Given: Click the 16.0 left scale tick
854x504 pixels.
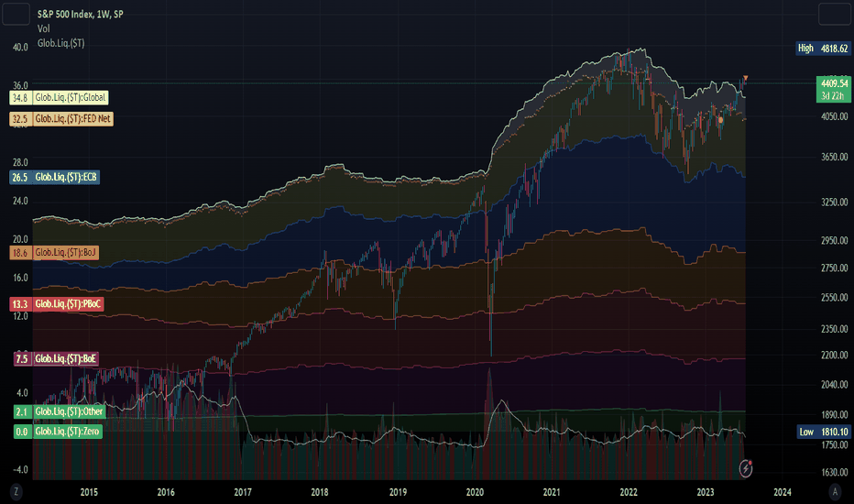Looking at the screenshot, I should (x=20, y=278).
